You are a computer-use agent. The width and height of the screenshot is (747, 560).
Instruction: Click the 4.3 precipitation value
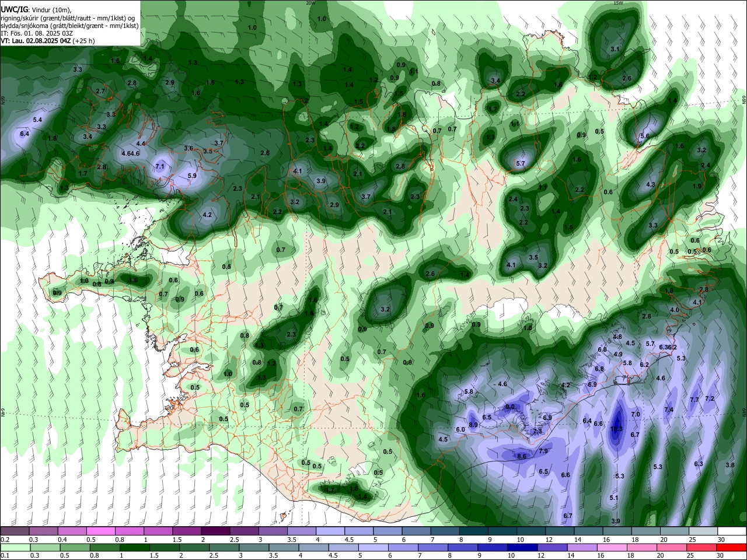tap(651, 184)
